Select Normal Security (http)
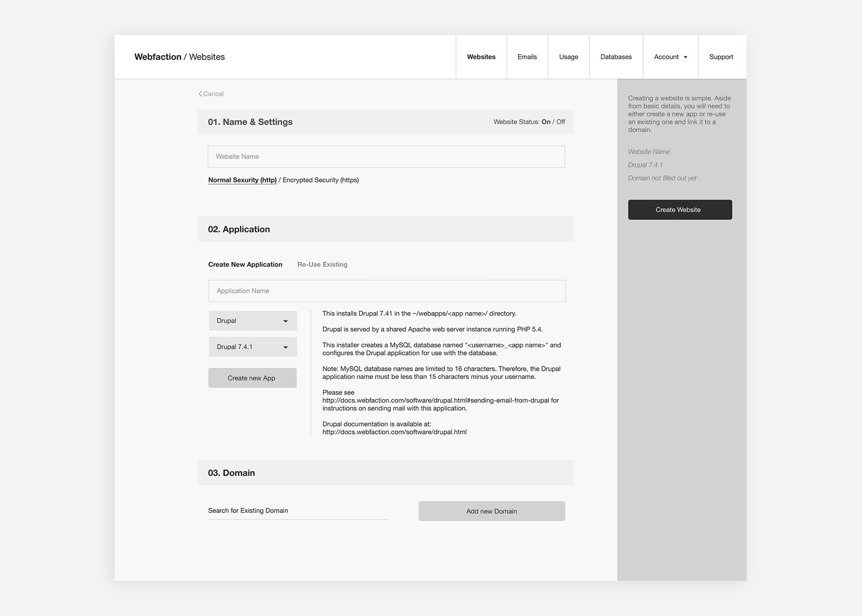 242,180
